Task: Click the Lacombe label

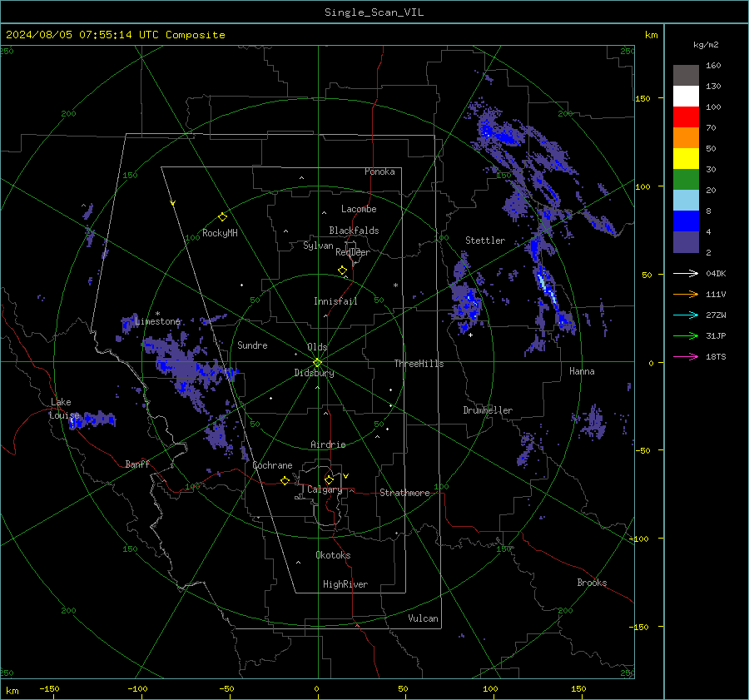Action: 358,209
